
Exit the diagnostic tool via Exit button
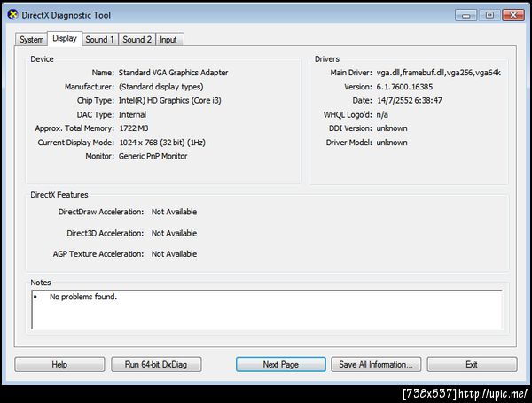(472, 364)
